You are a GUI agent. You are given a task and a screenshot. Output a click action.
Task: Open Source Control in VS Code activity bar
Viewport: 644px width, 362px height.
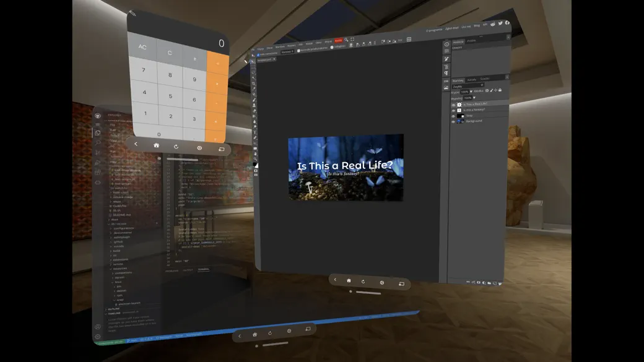[x=98, y=153]
